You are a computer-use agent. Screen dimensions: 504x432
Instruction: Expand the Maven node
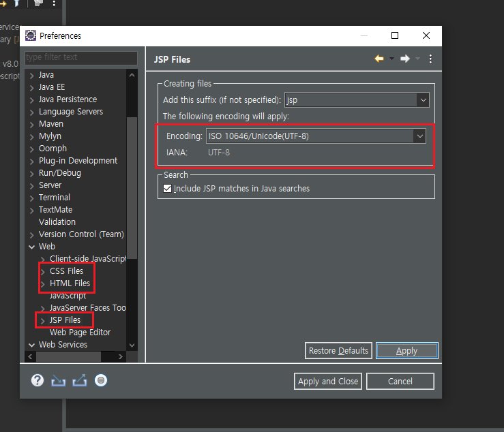[31, 125]
